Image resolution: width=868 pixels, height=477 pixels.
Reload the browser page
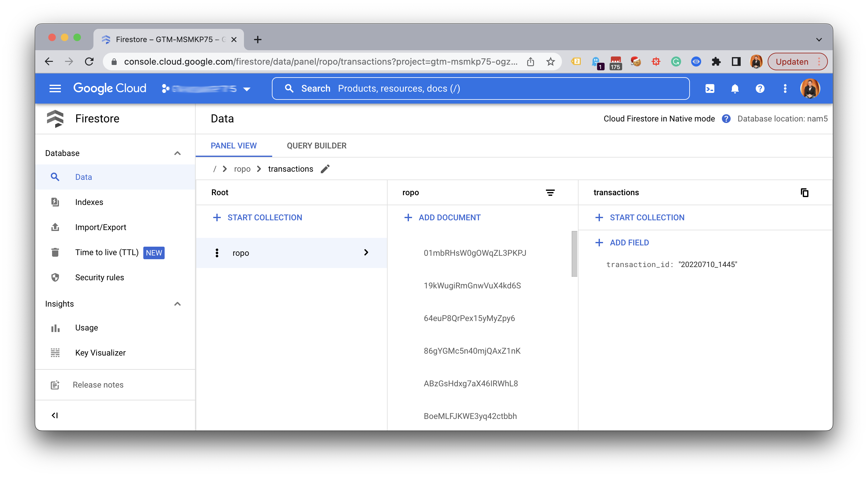(x=89, y=62)
